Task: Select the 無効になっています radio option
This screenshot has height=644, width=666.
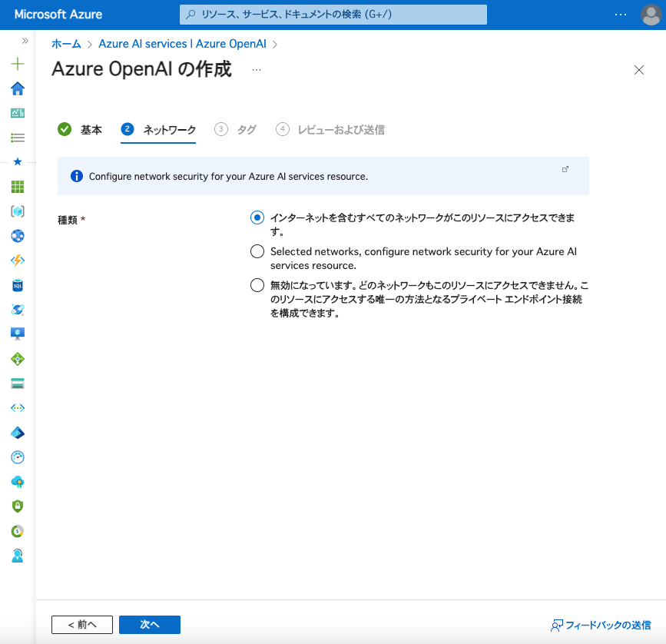Action: click(257, 285)
